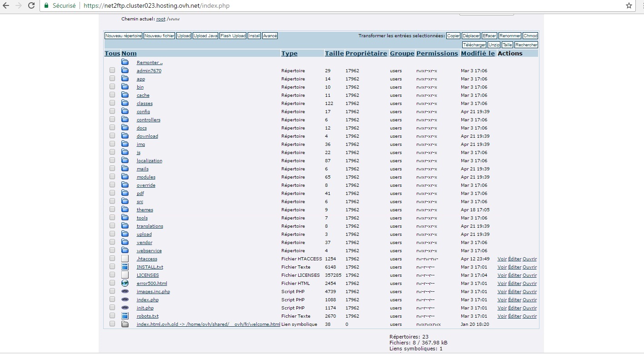This screenshot has width=644, height=354.
Task: Click the text file icon for INSTALL.txt
Action: [x=125, y=267]
